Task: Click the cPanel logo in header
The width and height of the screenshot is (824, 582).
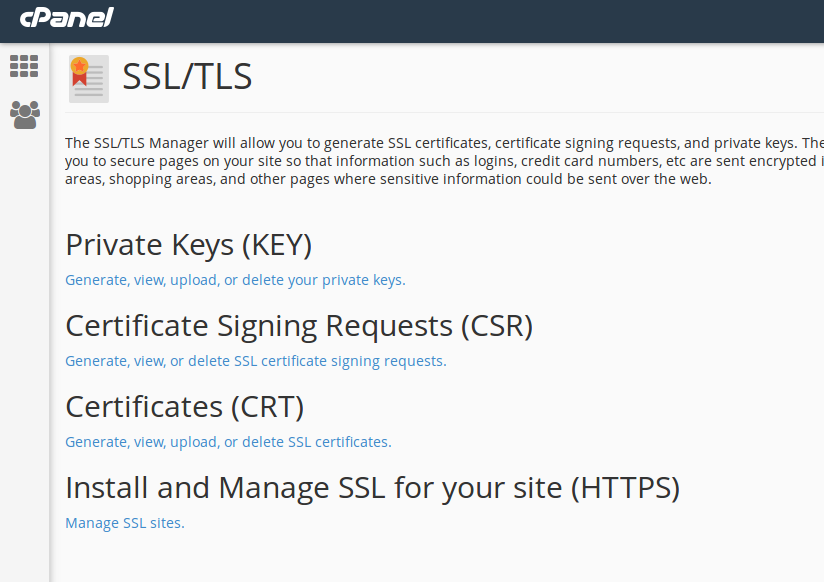Action: pyautogui.click(x=66, y=17)
